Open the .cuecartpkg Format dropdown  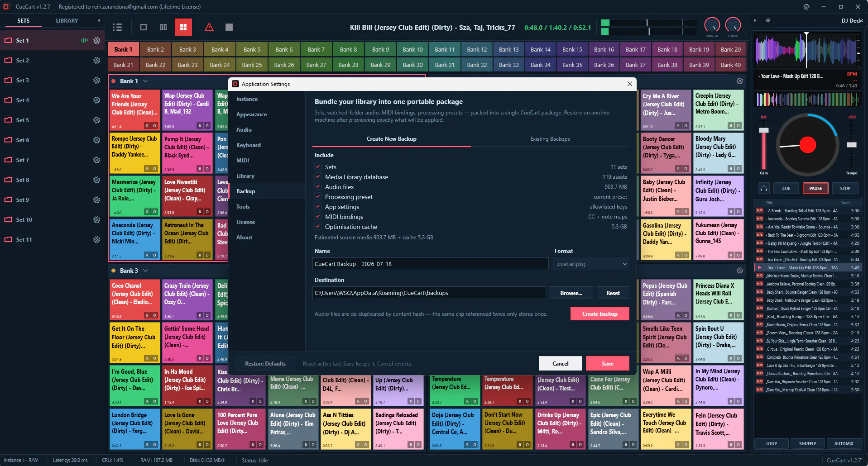click(x=591, y=264)
